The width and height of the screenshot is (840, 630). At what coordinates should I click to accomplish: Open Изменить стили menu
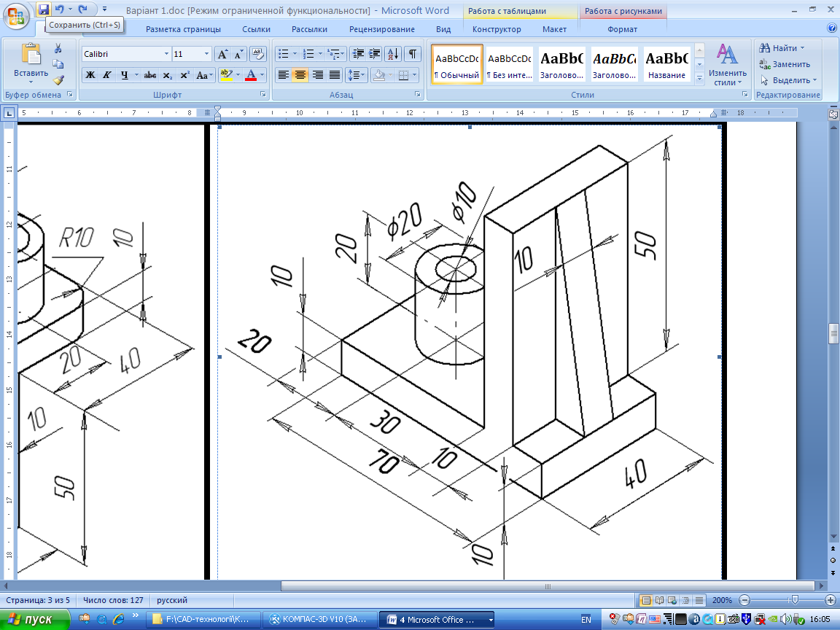point(727,65)
